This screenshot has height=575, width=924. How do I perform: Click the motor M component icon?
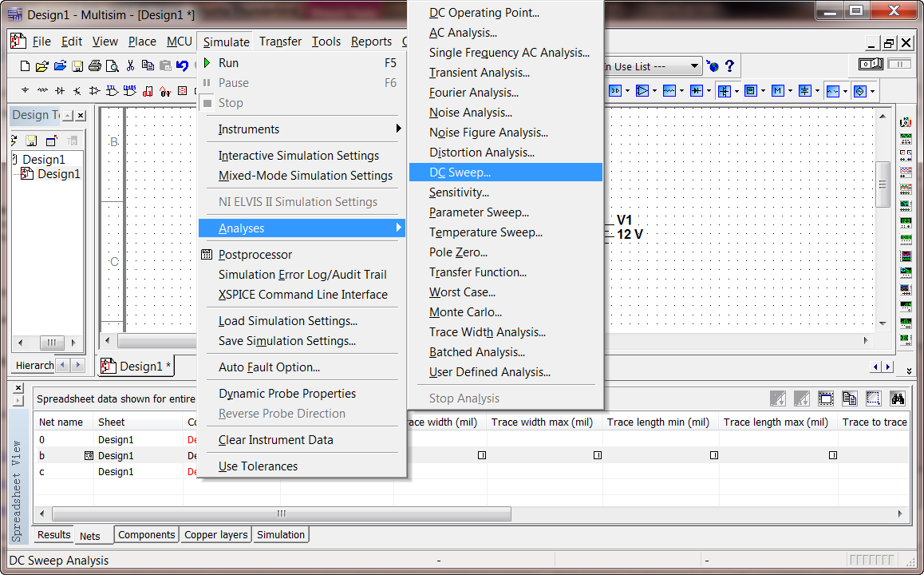[778, 91]
